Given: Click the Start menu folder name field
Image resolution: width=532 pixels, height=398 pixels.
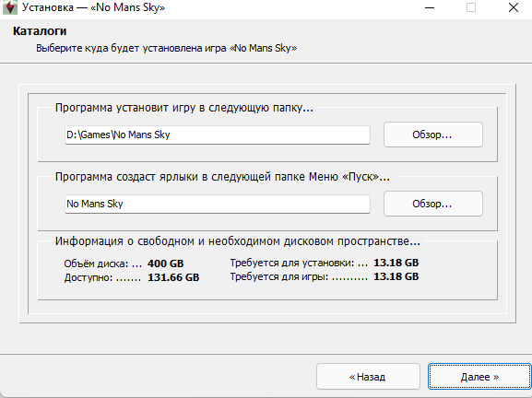Looking at the screenshot, I should tap(218, 204).
